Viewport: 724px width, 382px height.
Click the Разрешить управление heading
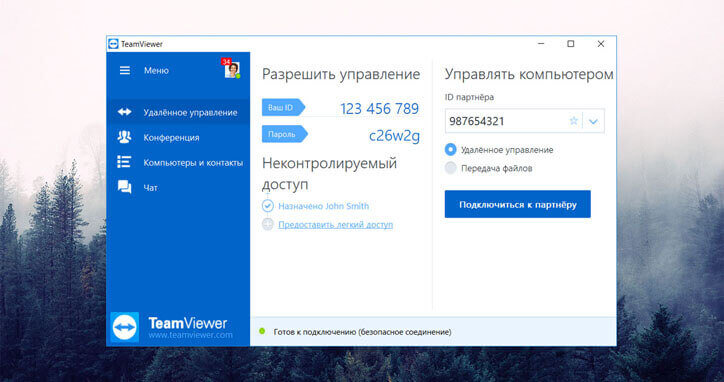pyautogui.click(x=341, y=74)
